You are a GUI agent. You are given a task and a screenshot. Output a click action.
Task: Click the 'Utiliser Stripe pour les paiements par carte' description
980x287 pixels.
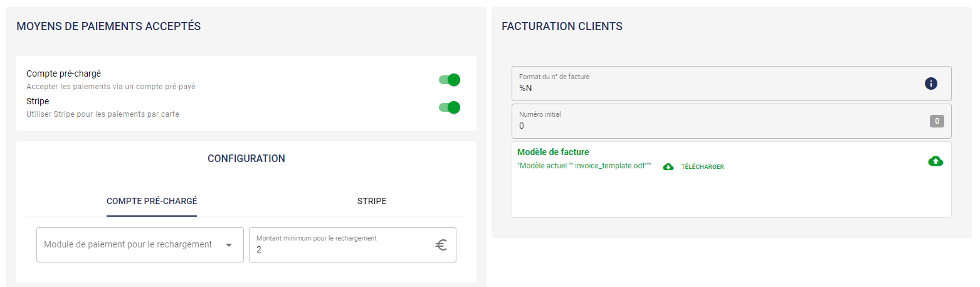[x=103, y=114]
